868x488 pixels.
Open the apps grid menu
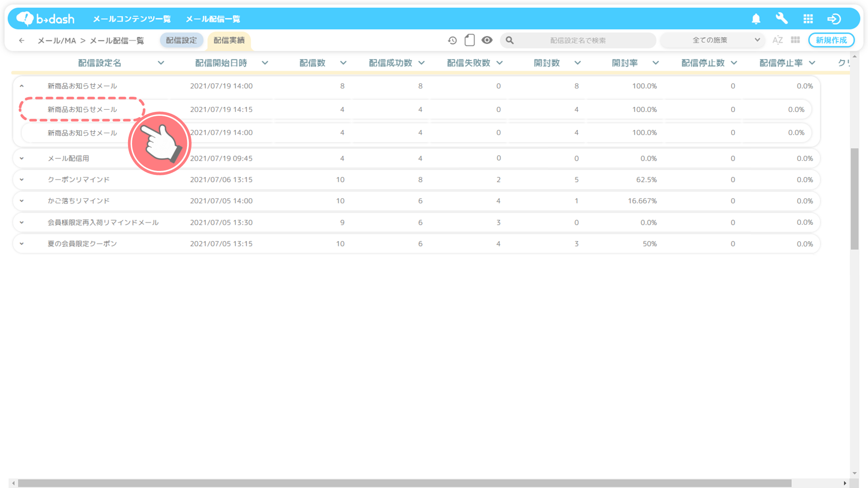pyautogui.click(x=808, y=19)
